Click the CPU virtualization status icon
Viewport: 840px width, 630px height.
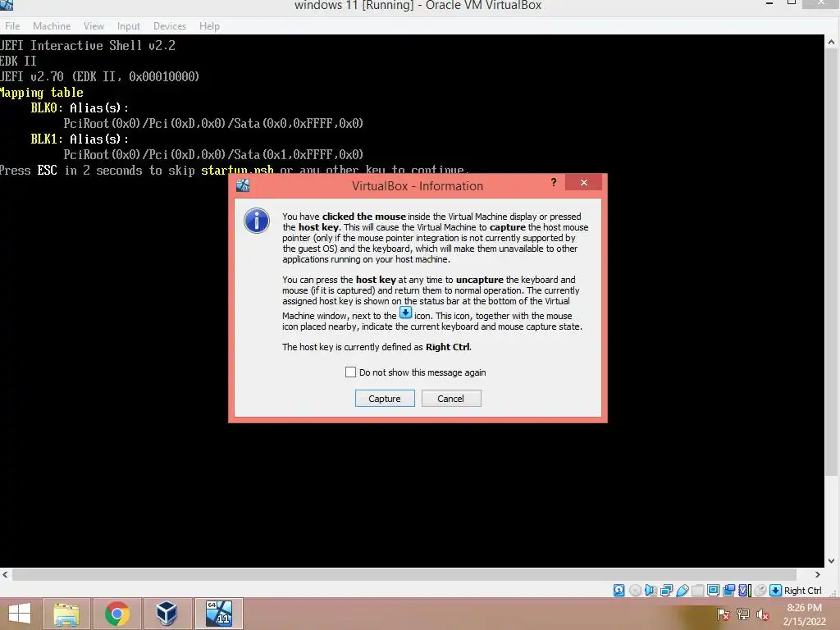pyautogui.click(x=745, y=591)
